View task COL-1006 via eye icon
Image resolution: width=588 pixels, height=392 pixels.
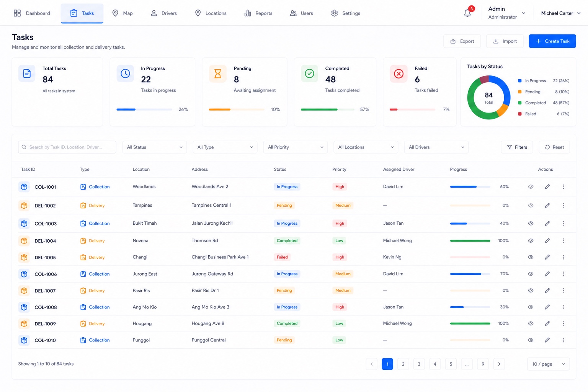(531, 274)
